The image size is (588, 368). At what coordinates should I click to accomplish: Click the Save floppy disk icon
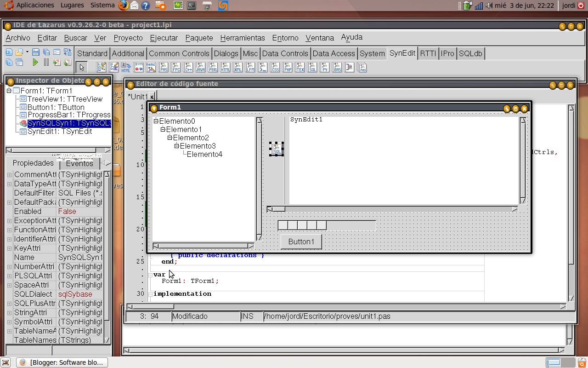[x=35, y=52]
